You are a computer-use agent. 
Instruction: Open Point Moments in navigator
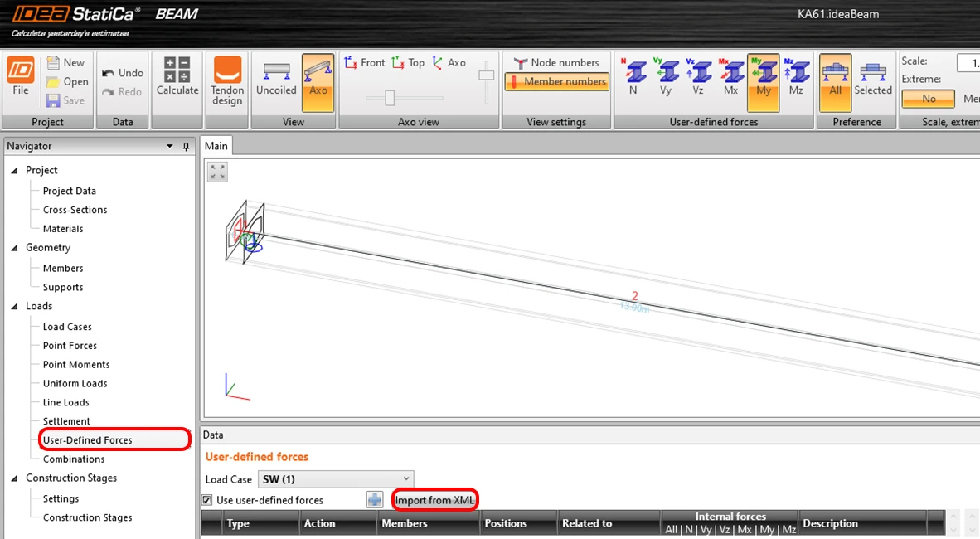coord(76,364)
